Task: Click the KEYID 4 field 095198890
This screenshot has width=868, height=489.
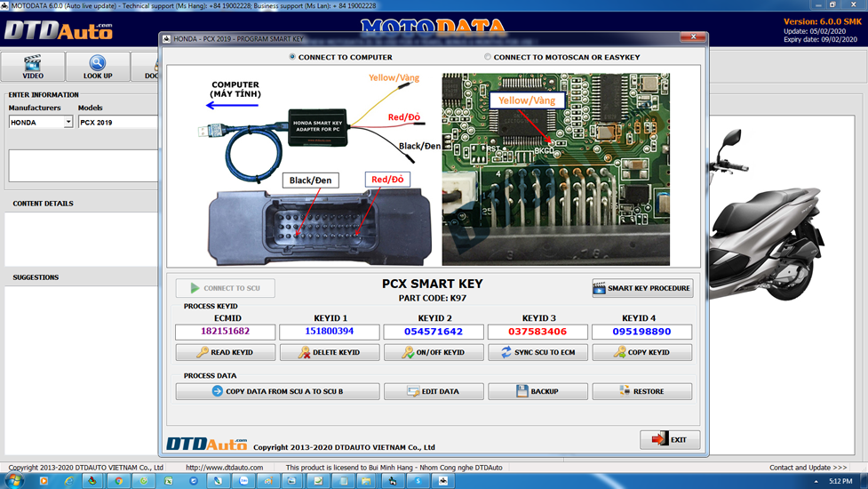Action: (x=641, y=332)
